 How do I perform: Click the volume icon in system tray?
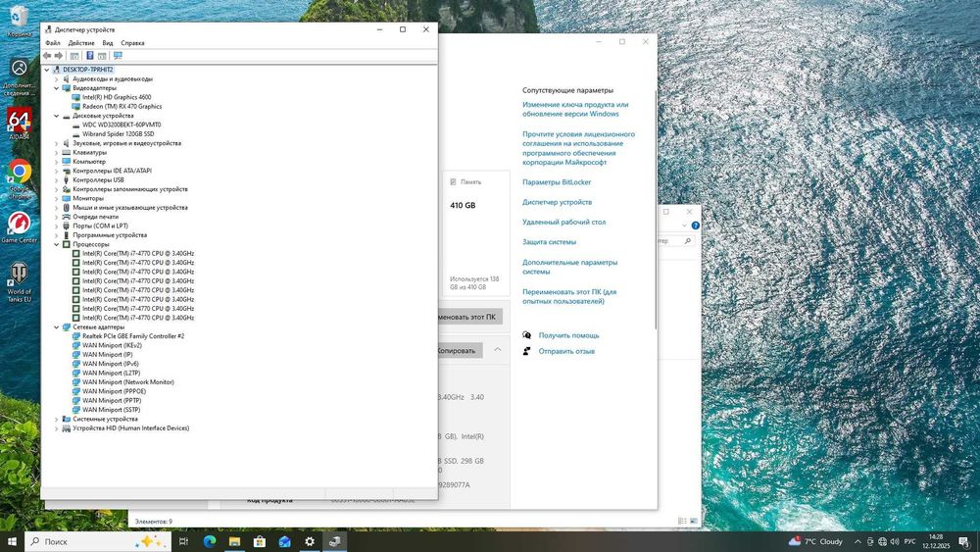coord(895,541)
